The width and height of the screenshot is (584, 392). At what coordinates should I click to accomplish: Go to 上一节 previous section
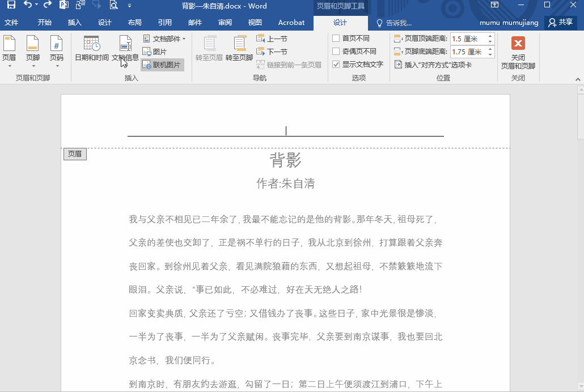tap(272, 39)
